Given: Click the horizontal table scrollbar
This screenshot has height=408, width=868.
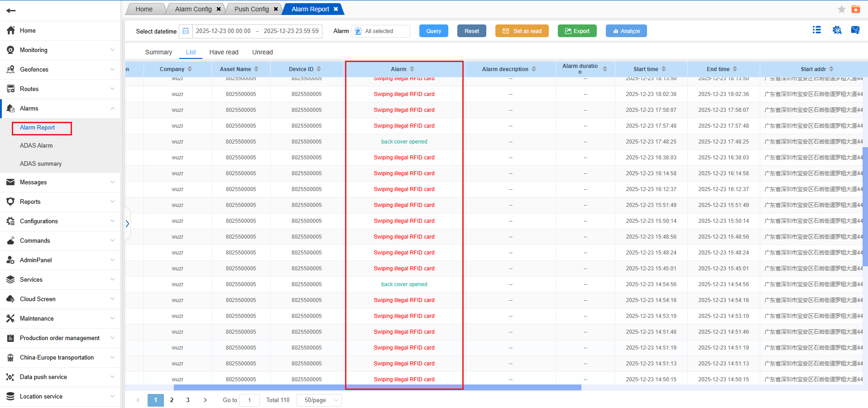Looking at the screenshot, I should coord(377,388).
